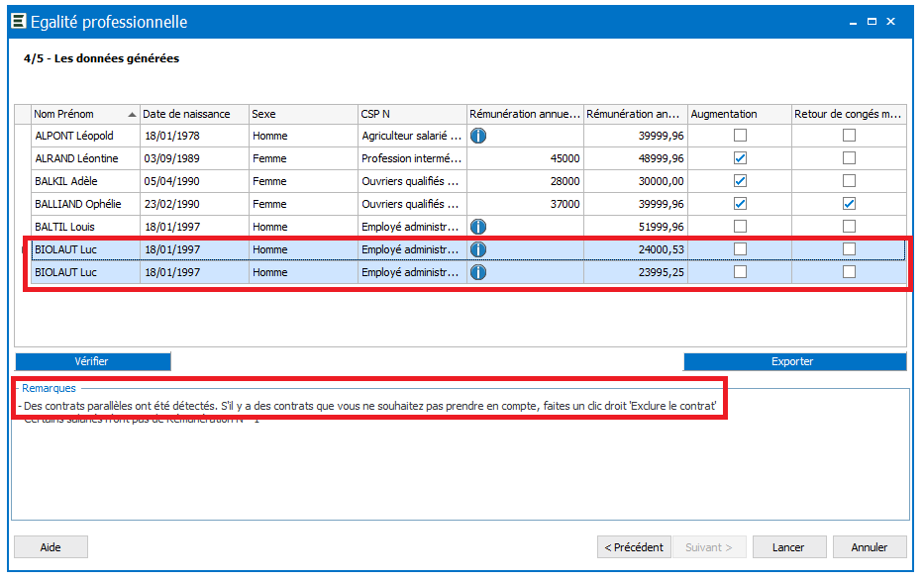Click the 23/02/1990 birth date cell

pos(194,204)
